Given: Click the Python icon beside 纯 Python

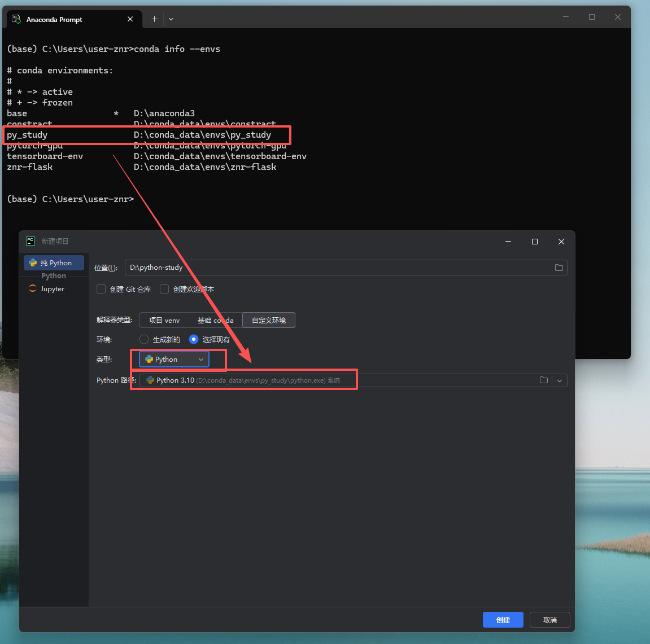Looking at the screenshot, I should pyautogui.click(x=33, y=263).
